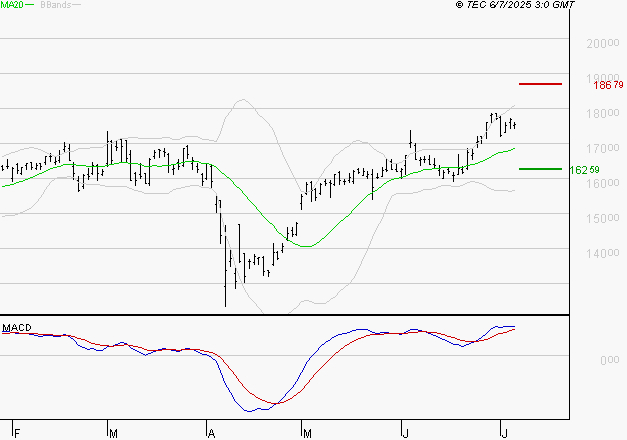Click the MA20 legend label

click(12, 5)
